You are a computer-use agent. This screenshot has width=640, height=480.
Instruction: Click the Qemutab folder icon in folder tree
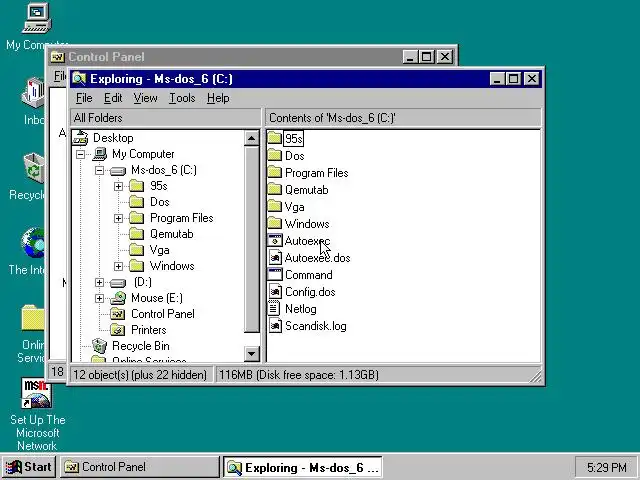[137, 234]
